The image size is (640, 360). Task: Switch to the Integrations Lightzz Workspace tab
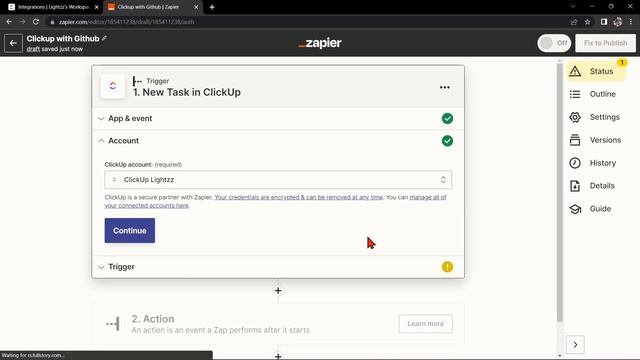(53, 7)
